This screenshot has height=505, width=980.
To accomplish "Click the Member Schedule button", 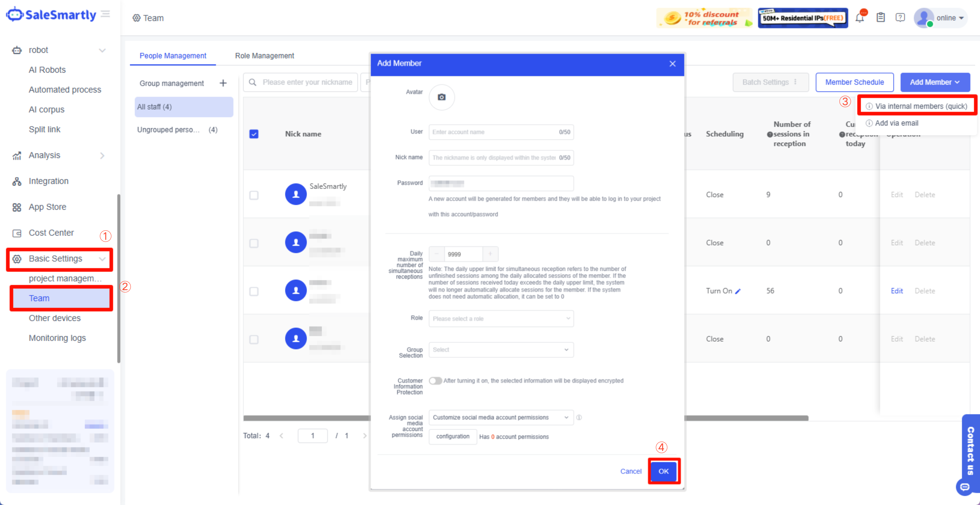I will pos(854,83).
